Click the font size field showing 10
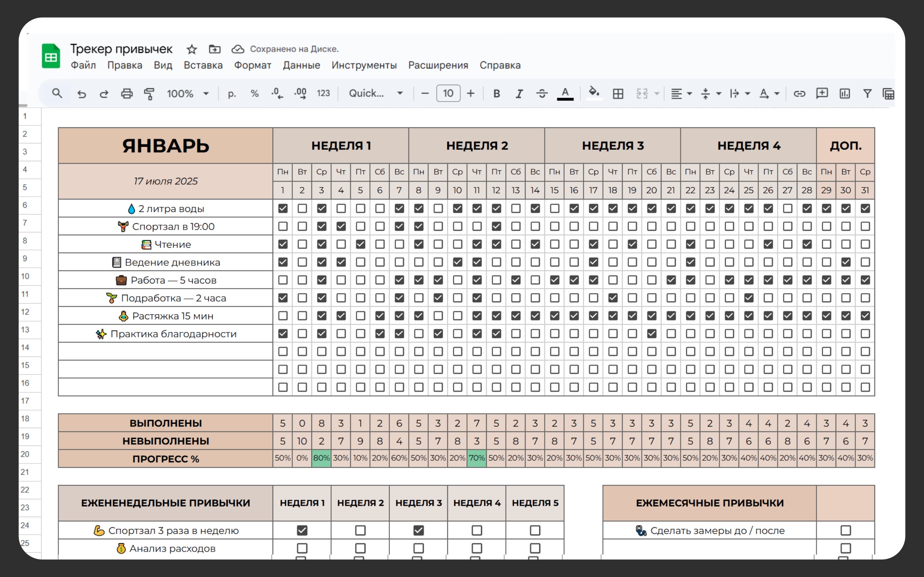 448,93
